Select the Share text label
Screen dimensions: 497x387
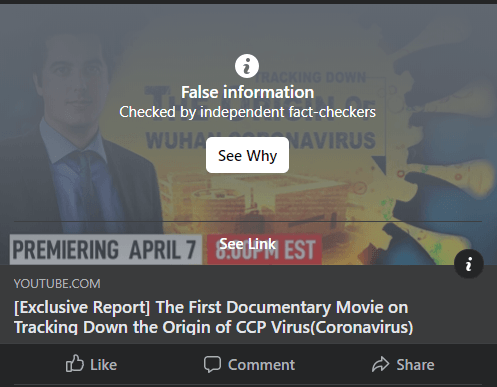pyautogui.click(x=415, y=365)
